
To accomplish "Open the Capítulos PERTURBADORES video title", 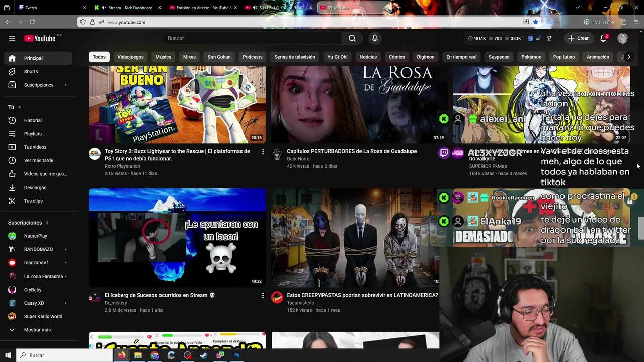I will tap(352, 151).
